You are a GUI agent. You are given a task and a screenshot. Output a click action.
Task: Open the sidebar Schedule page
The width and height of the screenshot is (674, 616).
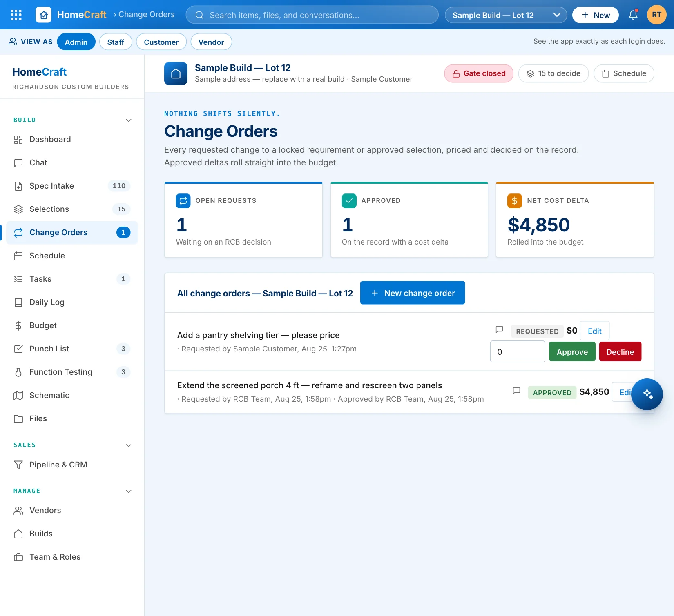pyautogui.click(x=72, y=256)
